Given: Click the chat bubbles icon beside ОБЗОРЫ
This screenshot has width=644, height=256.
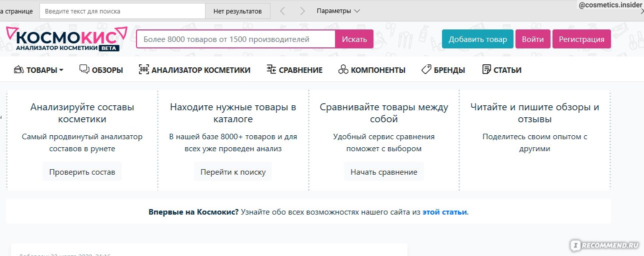Looking at the screenshot, I should pyautogui.click(x=84, y=70).
